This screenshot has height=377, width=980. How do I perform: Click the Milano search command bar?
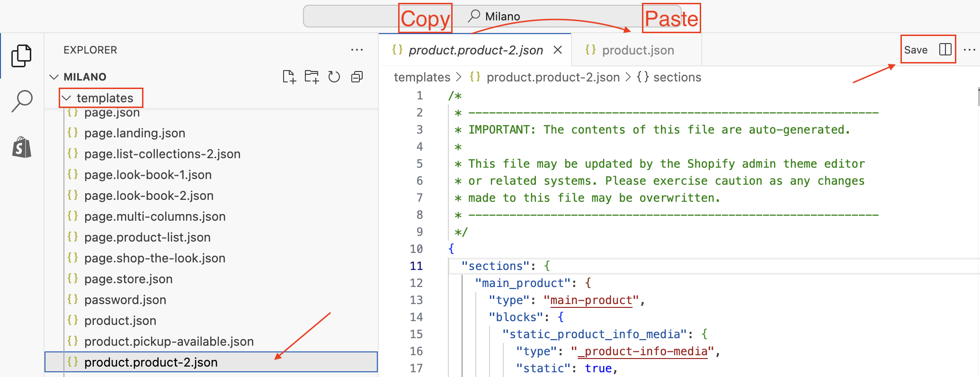coord(502,17)
